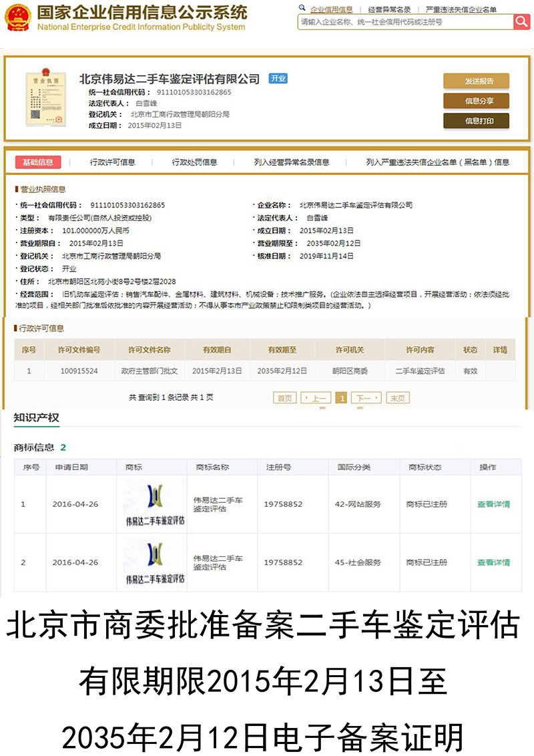
Task: Click the 上一 previous page button
Action: (x=316, y=398)
